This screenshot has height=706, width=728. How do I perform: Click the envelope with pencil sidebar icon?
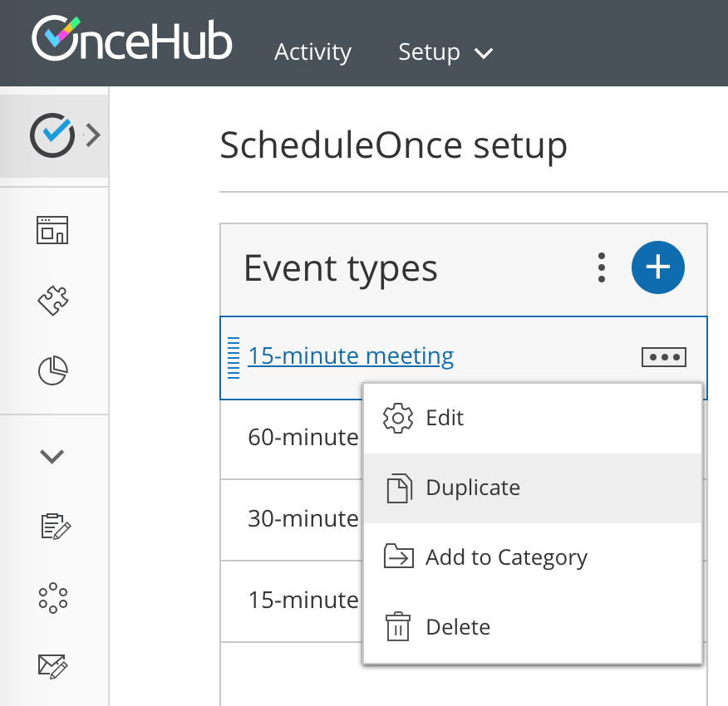point(53,665)
